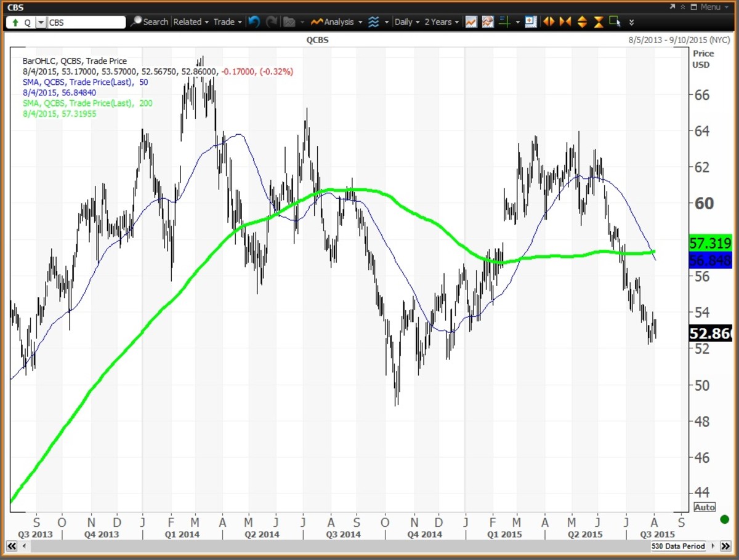The width and height of the screenshot is (739, 560).
Task: Click the overlay chart comparison icon
Action: coord(488,22)
